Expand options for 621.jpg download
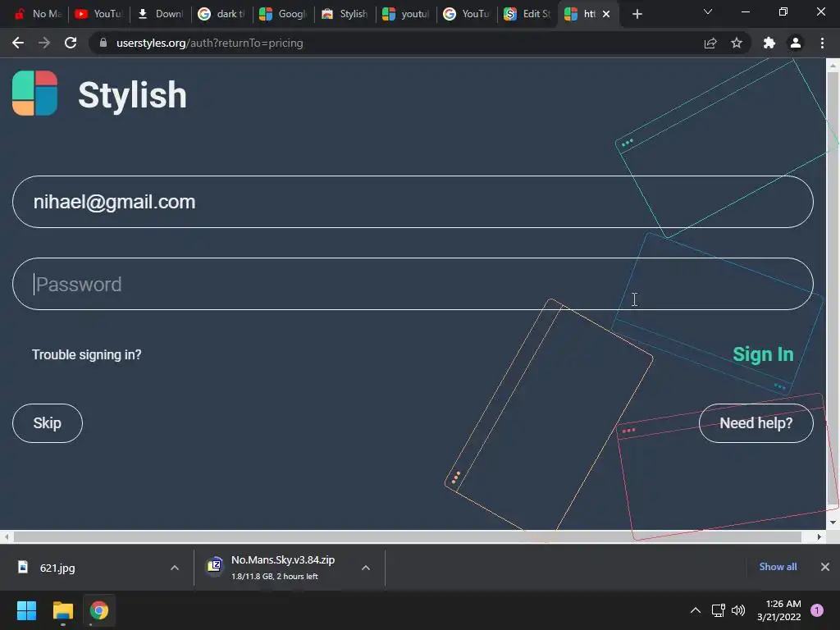The width and height of the screenshot is (840, 630). 175,568
